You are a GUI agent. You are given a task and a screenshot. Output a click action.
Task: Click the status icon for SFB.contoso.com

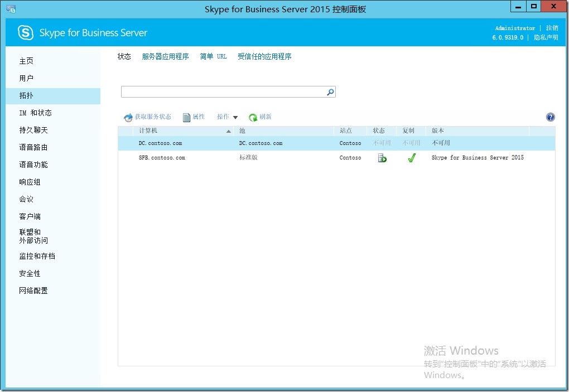[382, 158]
